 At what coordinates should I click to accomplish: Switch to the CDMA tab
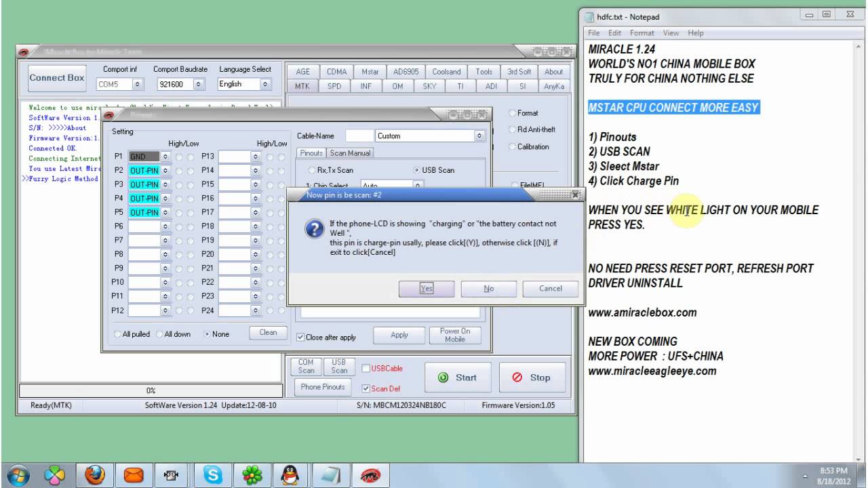coord(336,72)
